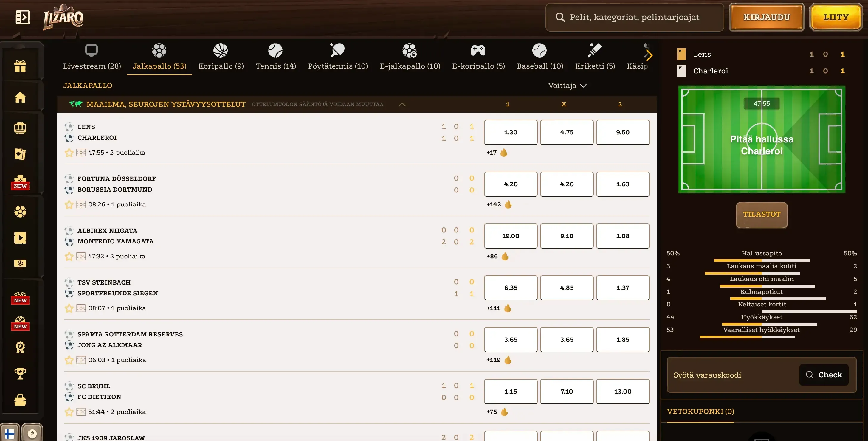Pick FC Dietikon win at 13.00
Viewport: 868px width, 441px height.
pyautogui.click(x=623, y=392)
